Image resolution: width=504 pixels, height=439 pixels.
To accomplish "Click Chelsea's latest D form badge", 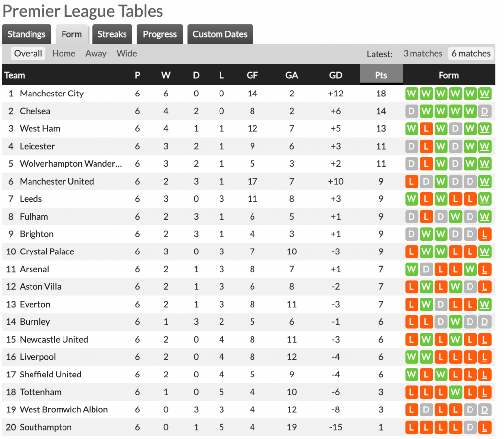I will point(484,111).
